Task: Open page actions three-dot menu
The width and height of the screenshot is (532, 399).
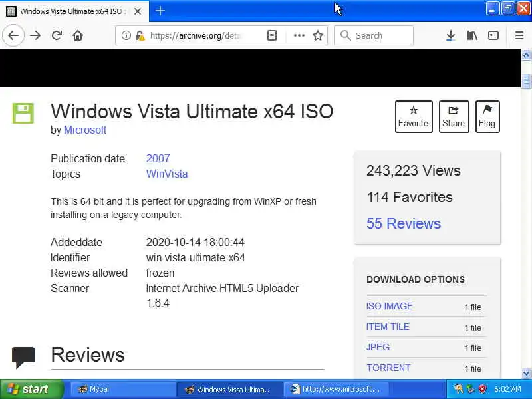Action: pyautogui.click(x=299, y=35)
